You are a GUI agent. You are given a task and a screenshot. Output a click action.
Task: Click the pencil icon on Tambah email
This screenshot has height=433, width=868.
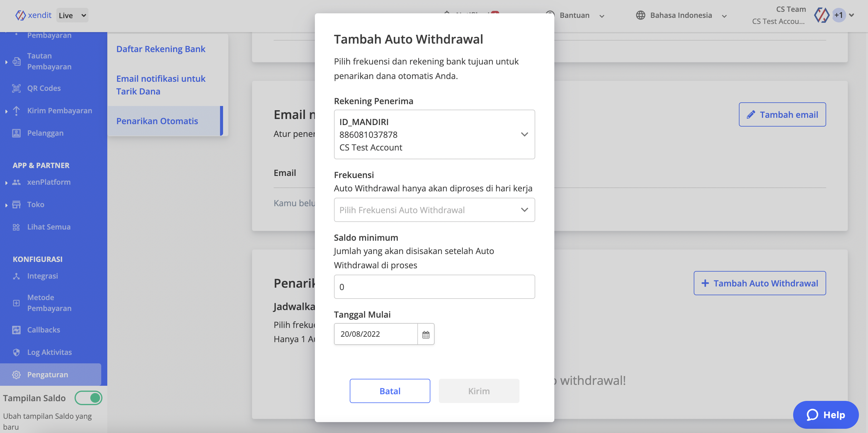point(751,115)
